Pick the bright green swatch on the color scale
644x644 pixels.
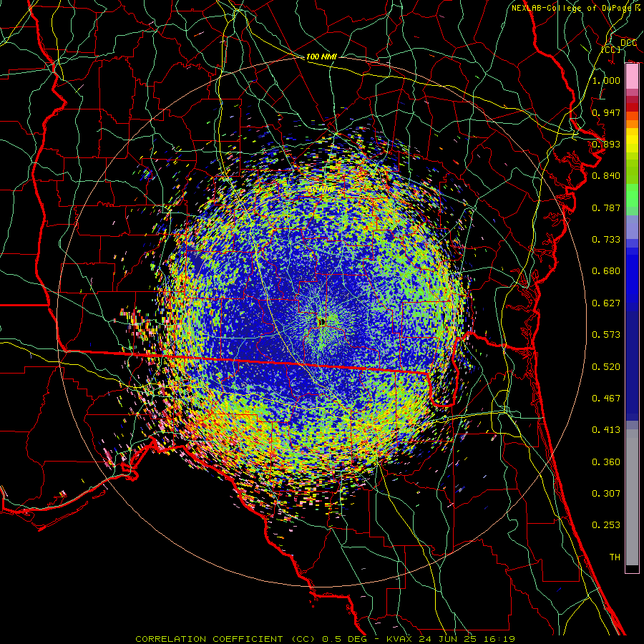pyautogui.click(x=632, y=195)
